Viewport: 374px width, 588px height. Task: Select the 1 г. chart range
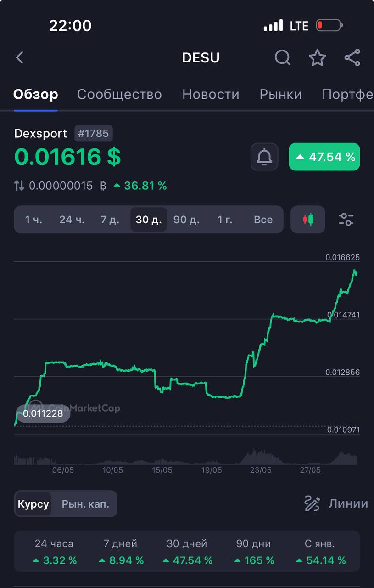click(225, 220)
